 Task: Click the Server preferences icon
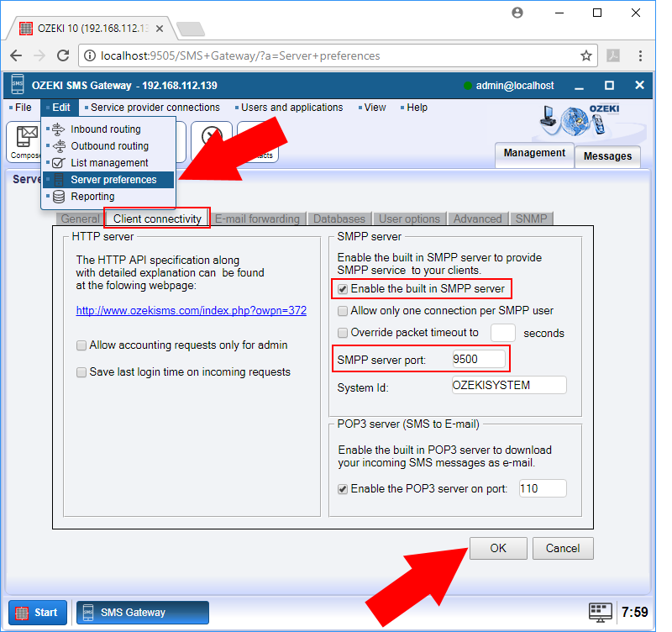[x=59, y=180]
